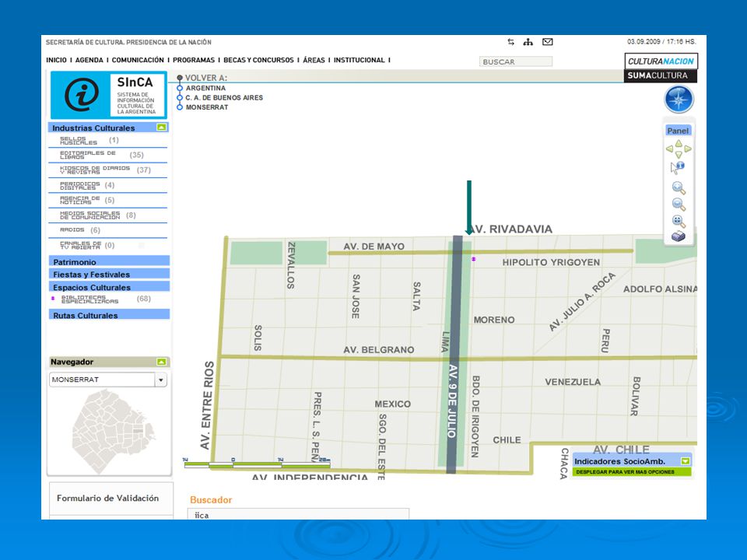Click the 'AV. DE MAYO' street label

pyautogui.click(x=374, y=247)
